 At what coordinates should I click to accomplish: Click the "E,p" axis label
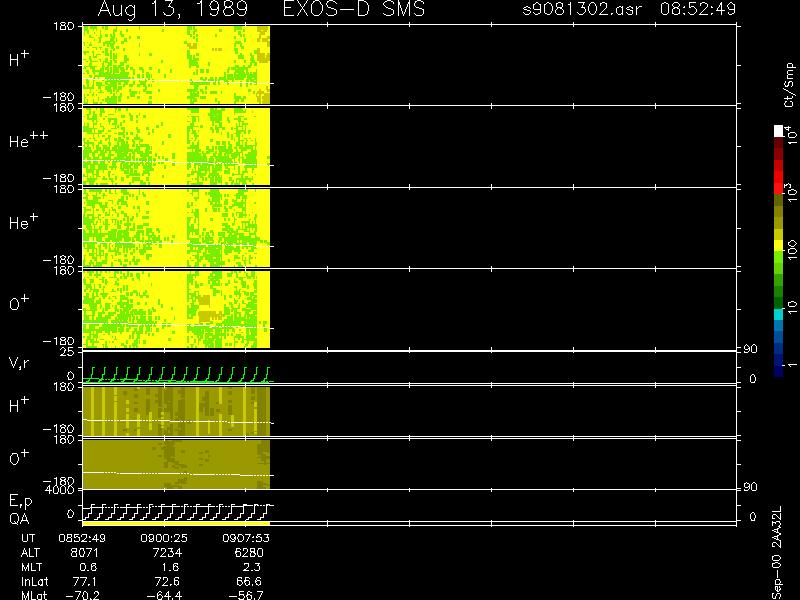click(20, 502)
